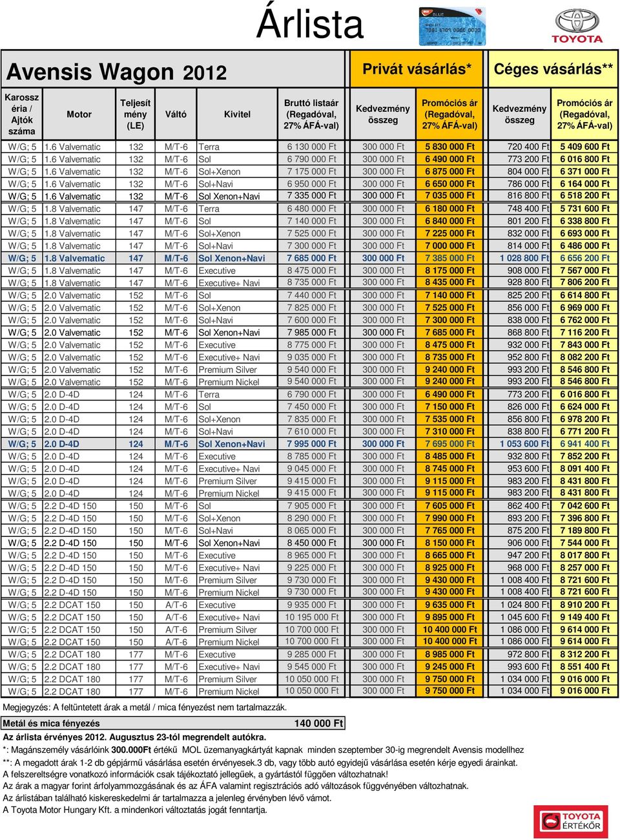Select the '720 400 Ft' discount cell
The height and width of the screenshot is (840, 620).
pyautogui.click(x=528, y=147)
